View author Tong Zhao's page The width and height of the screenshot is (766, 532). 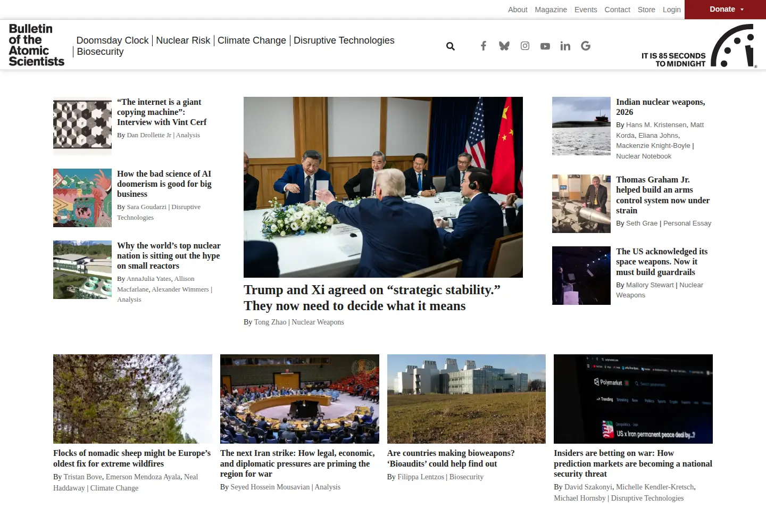pyautogui.click(x=270, y=322)
